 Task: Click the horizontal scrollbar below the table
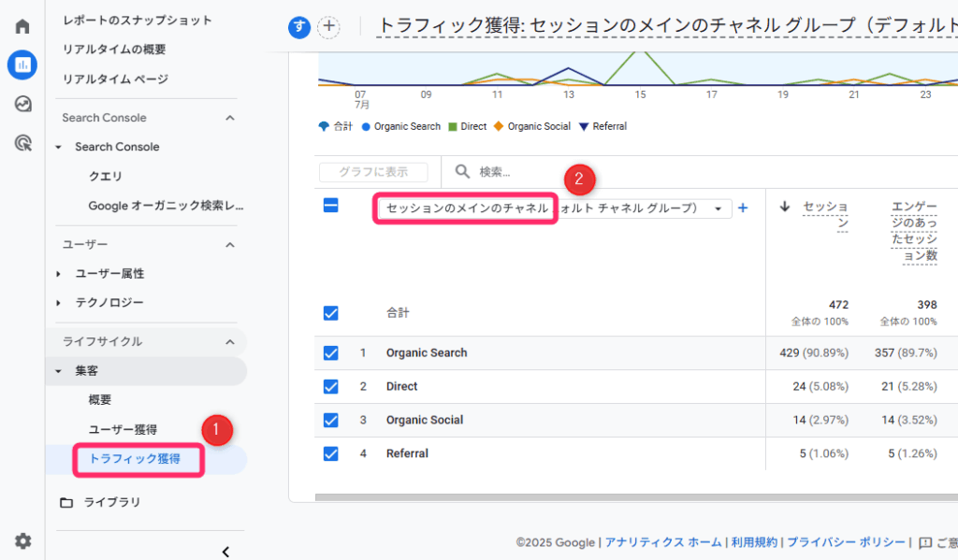[636, 497]
